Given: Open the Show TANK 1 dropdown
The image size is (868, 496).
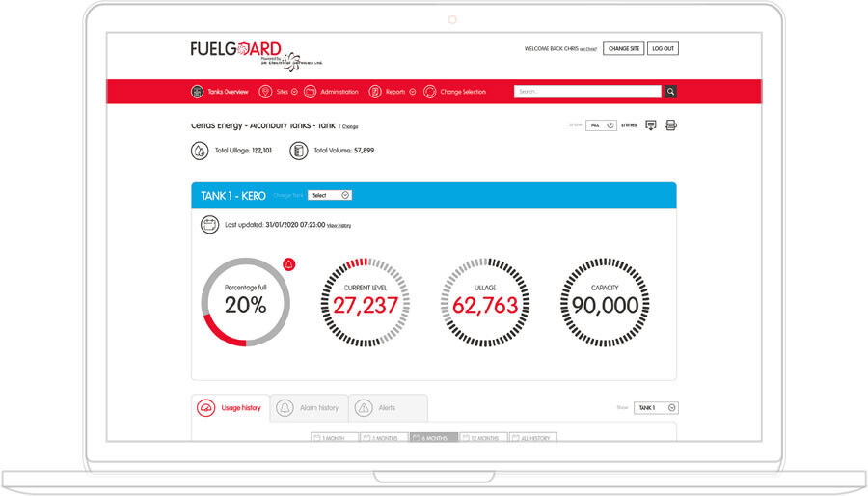Looking at the screenshot, I should [656, 408].
